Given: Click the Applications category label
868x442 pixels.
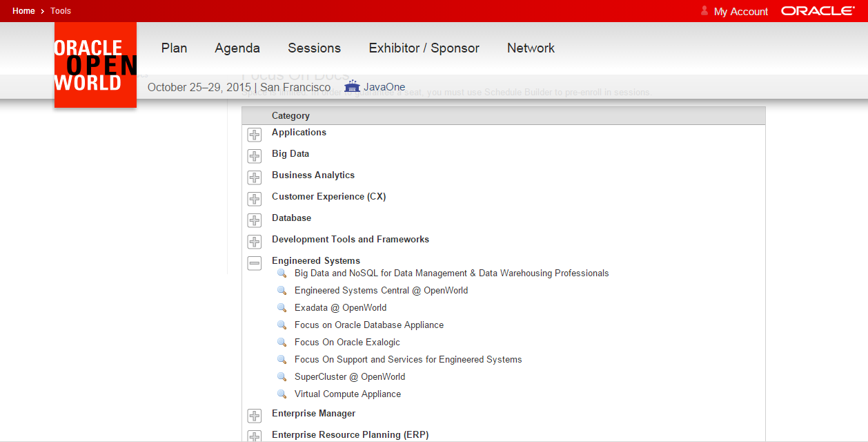Looking at the screenshot, I should pos(299,133).
